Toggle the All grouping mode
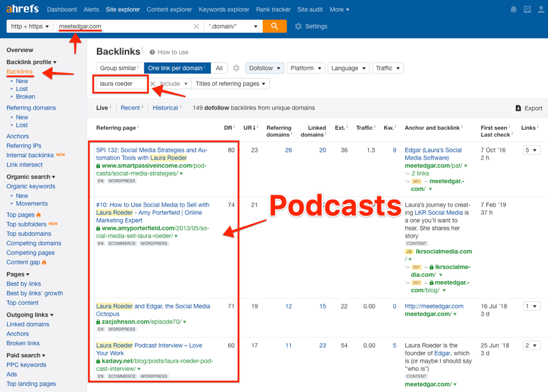 [219, 68]
